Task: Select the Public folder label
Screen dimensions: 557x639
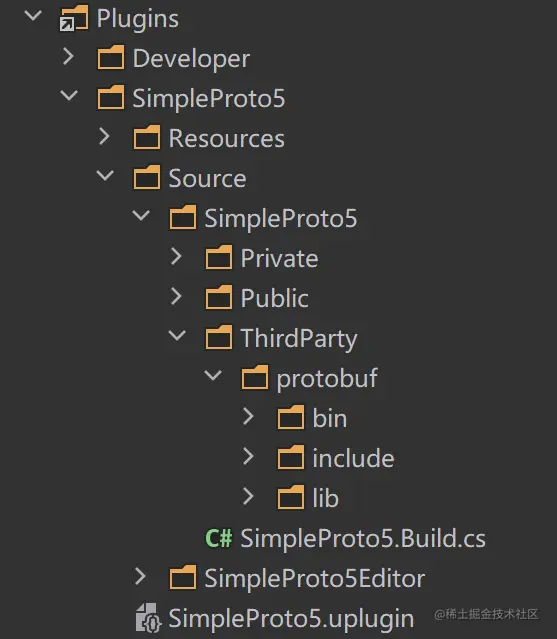Action: tap(274, 298)
